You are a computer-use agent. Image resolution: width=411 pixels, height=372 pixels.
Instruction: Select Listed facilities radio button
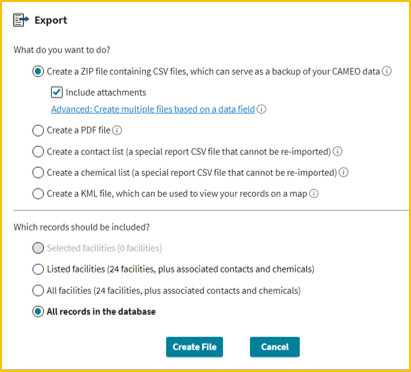pyautogui.click(x=38, y=269)
